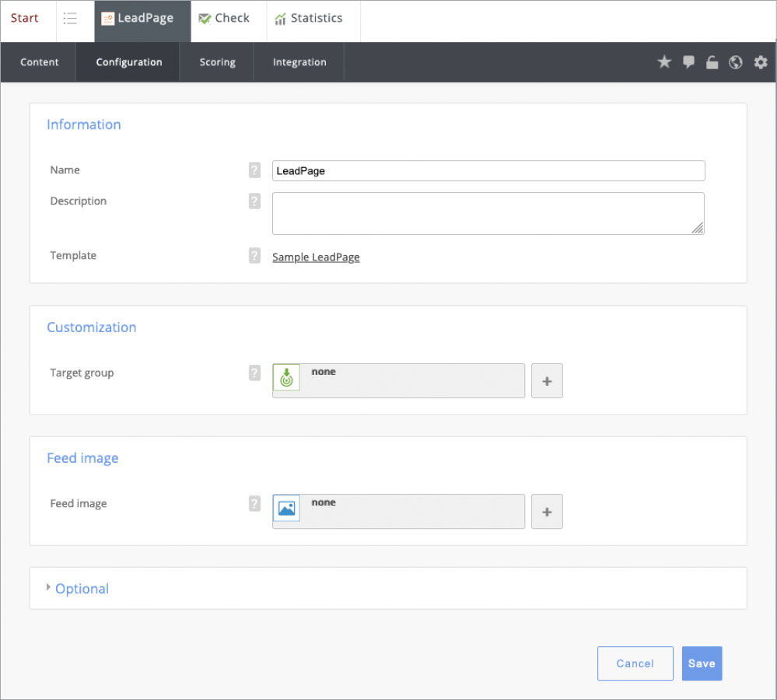Viewport: 777px width, 700px height.
Task: Click the Cancel button
Action: pos(635,663)
